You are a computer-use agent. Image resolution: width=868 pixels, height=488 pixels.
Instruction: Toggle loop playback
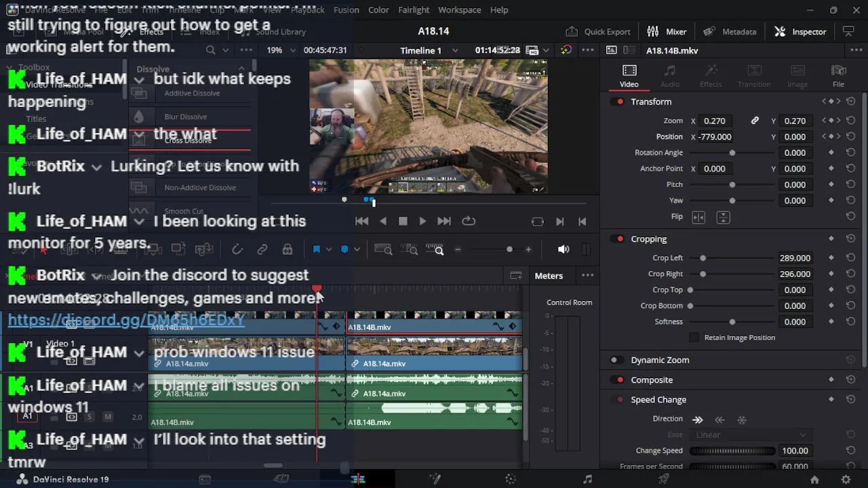pos(469,222)
